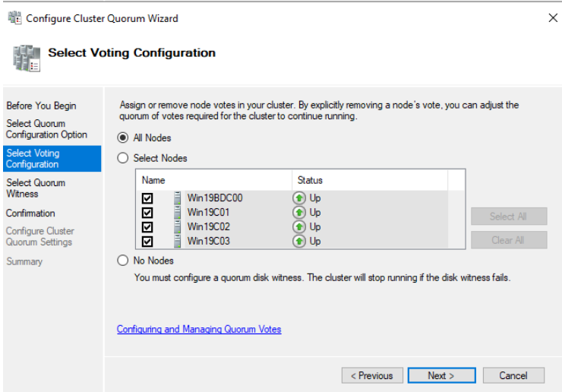
Task: Click the green Up status icon for Win19BDC00
Action: coord(299,198)
